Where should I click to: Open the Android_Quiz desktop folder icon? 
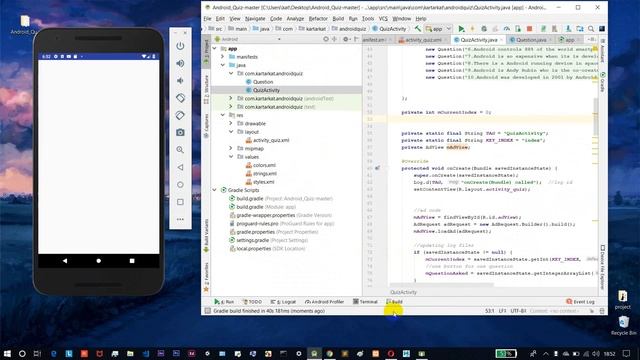click(24, 24)
